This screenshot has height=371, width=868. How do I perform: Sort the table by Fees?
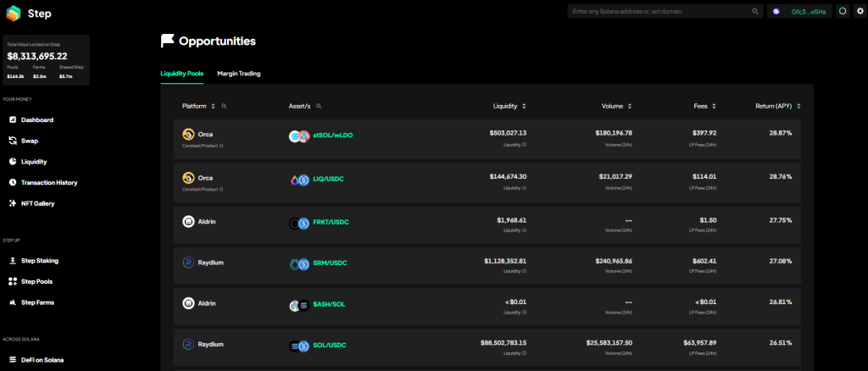714,106
